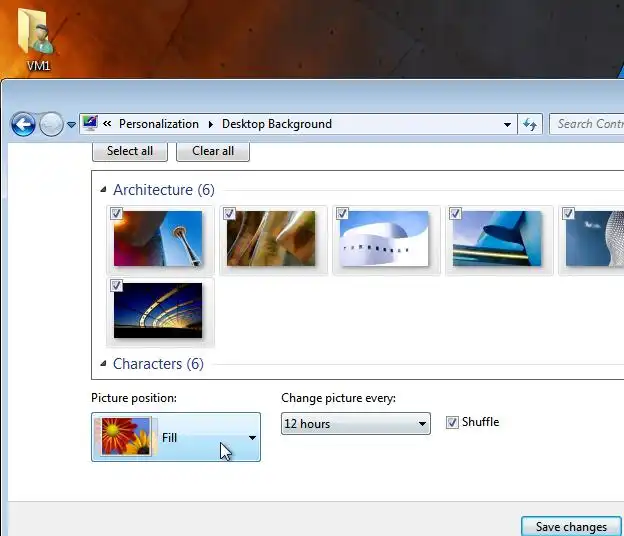The height and width of the screenshot is (536, 624).
Task: Select the brown curved-metal wallpaper thumbnail
Action: pos(271,239)
